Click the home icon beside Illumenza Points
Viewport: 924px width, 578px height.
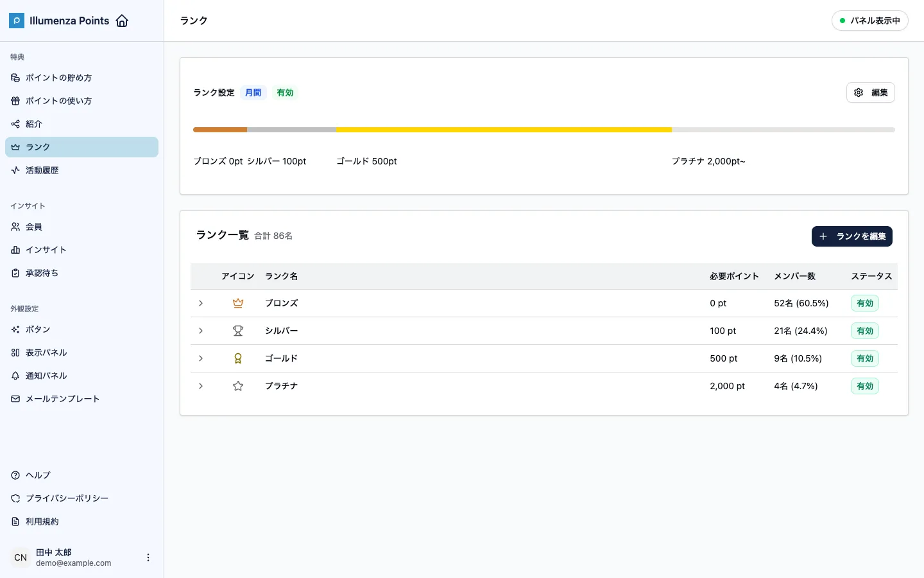[122, 21]
